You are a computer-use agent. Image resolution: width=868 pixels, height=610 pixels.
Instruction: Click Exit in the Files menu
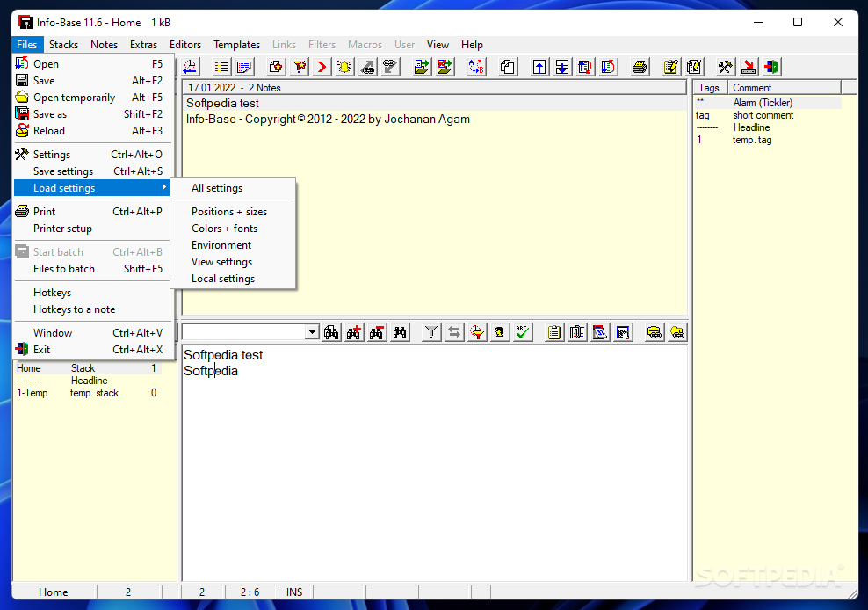93,350
